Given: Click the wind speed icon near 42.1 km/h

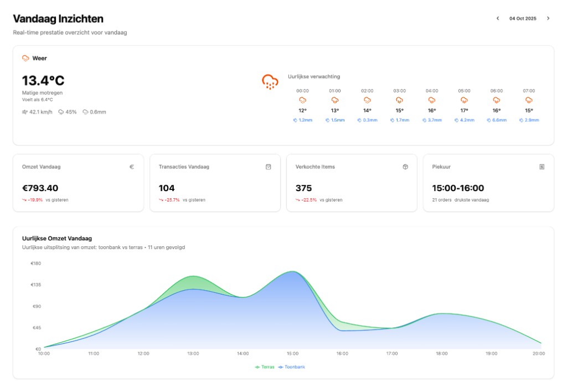Looking at the screenshot, I should click(25, 112).
